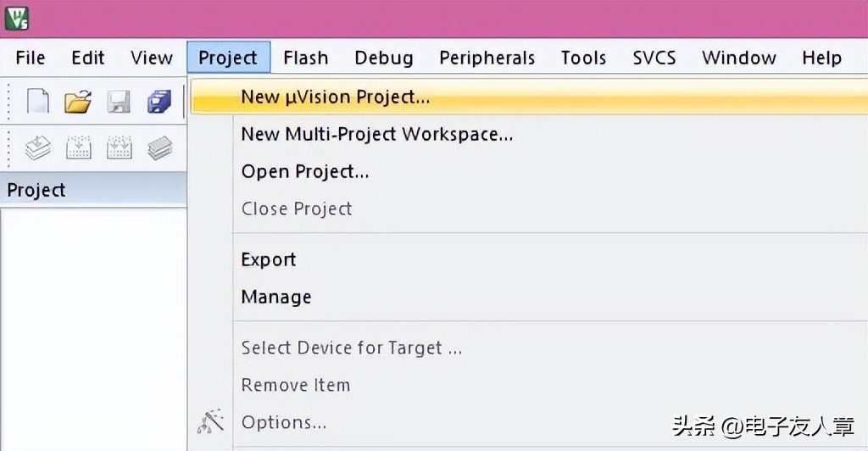
Task: Open the Peripherals menu
Action: click(487, 58)
